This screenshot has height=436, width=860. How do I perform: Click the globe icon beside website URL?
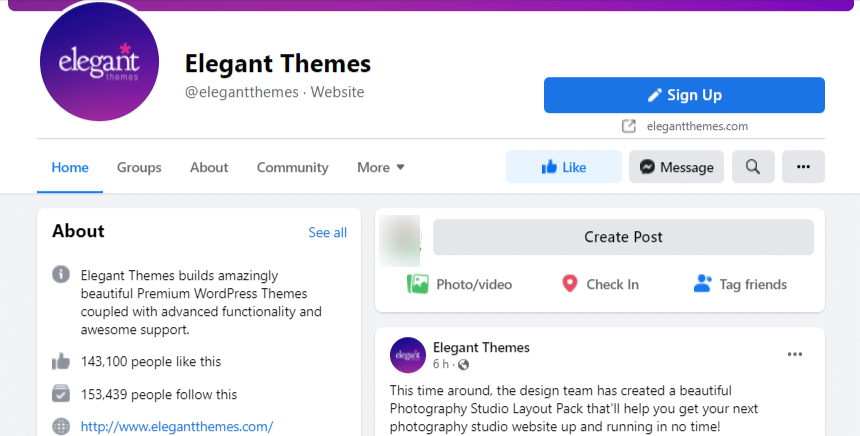pos(61,426)
